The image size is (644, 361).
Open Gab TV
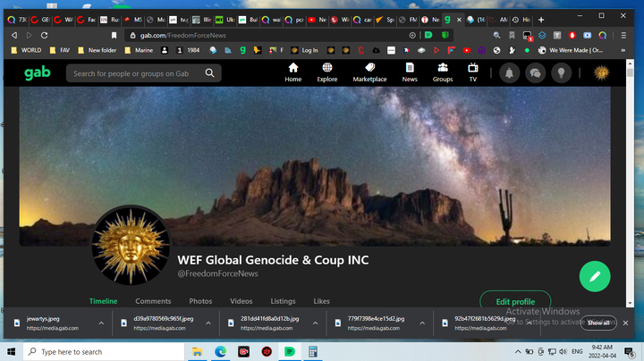tap(472, 72)
